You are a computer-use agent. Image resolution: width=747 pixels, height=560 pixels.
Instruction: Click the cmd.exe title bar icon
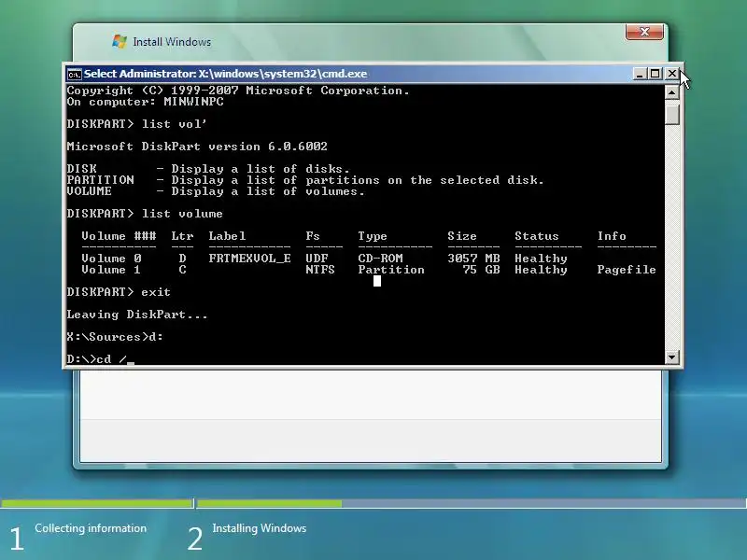75,75
